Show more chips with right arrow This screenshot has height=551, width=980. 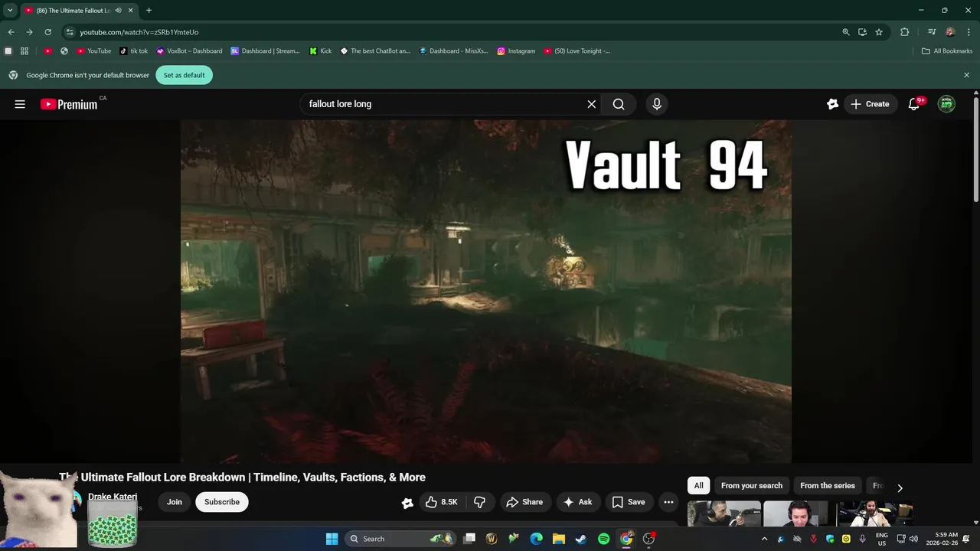(x=900, y=487)
